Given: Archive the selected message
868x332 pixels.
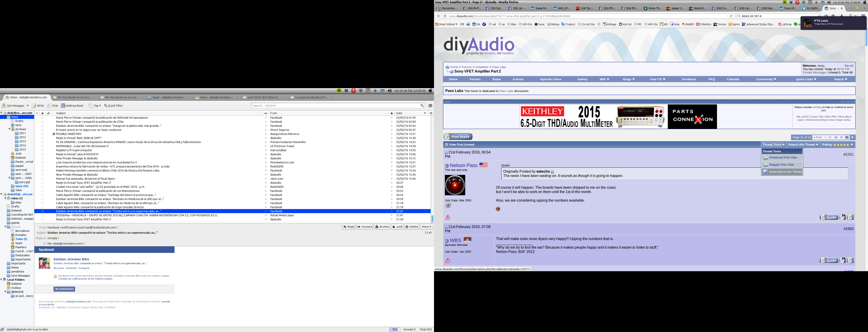Looking at the screenshot, I should [x=382, y=227].
